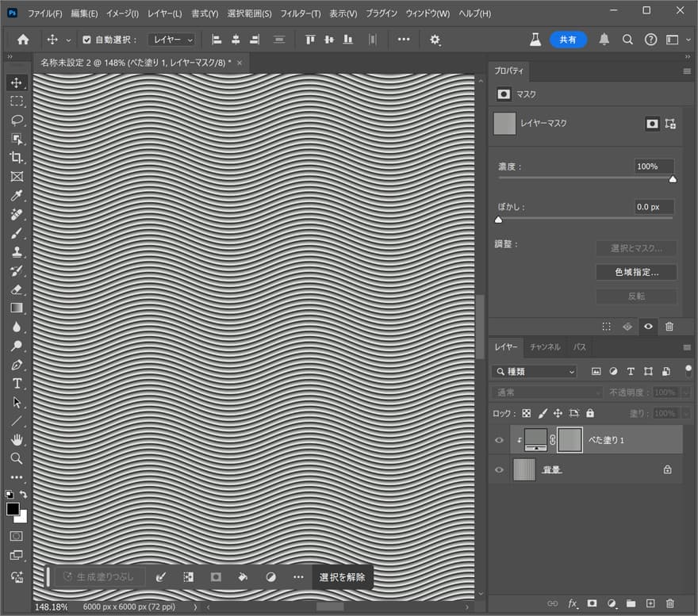Image resolution: width=698 pixels, height=616 pixels.
Task: Open the フィルター(T) menu
Action: 301,13
